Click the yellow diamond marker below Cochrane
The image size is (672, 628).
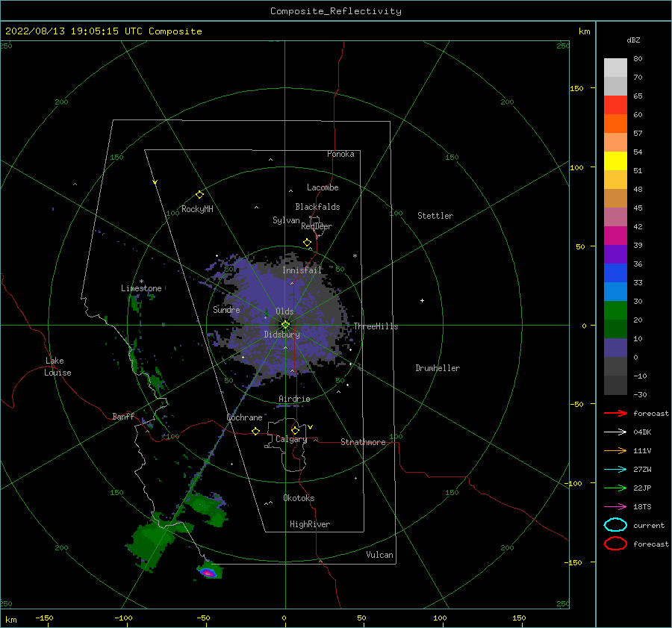click(x=255, y=431)
